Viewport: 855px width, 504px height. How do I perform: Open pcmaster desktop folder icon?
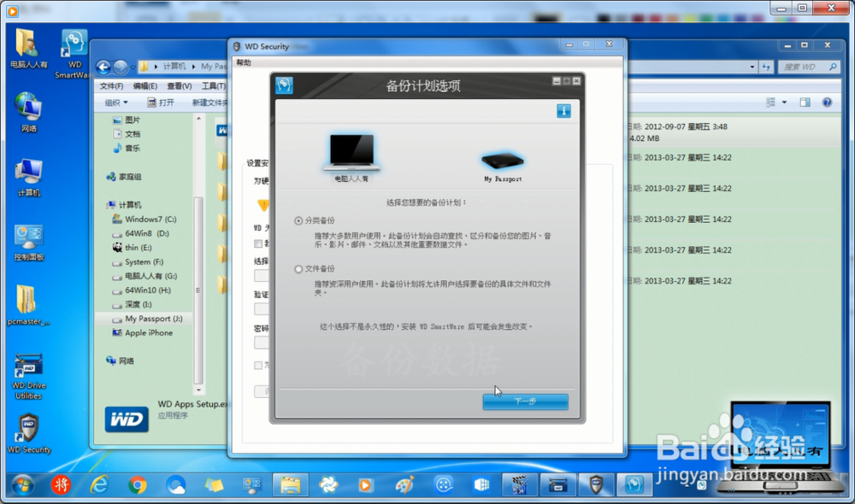(28, 305)
